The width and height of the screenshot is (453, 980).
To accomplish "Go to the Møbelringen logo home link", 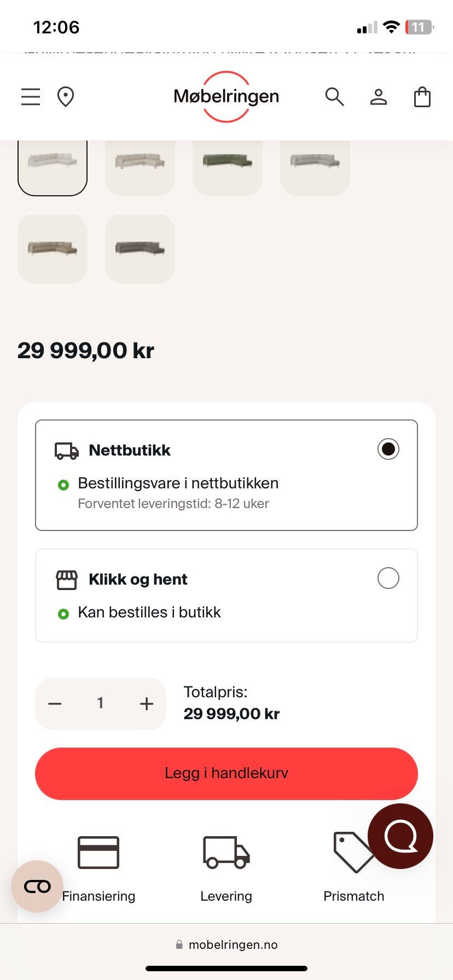I will click(x=226, y=97).
